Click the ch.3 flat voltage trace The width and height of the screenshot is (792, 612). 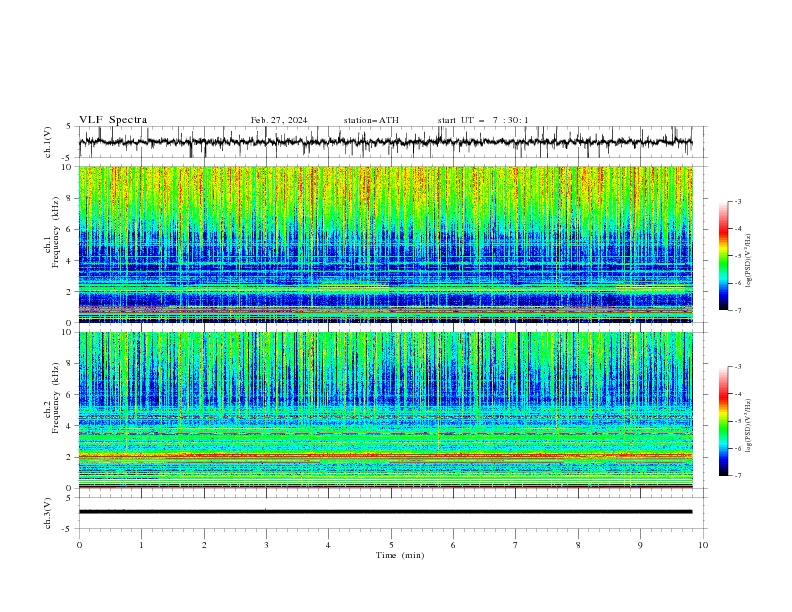[x=386, y=512]
